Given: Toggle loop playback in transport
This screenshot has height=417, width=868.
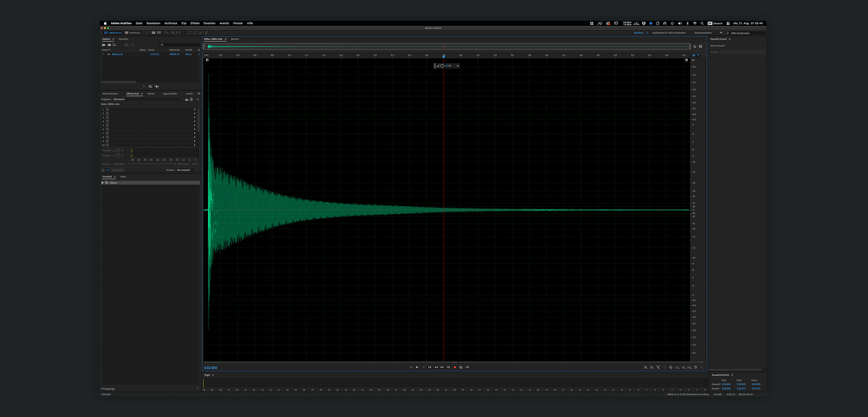Looking at the screenshot, I should coord(461,367).
